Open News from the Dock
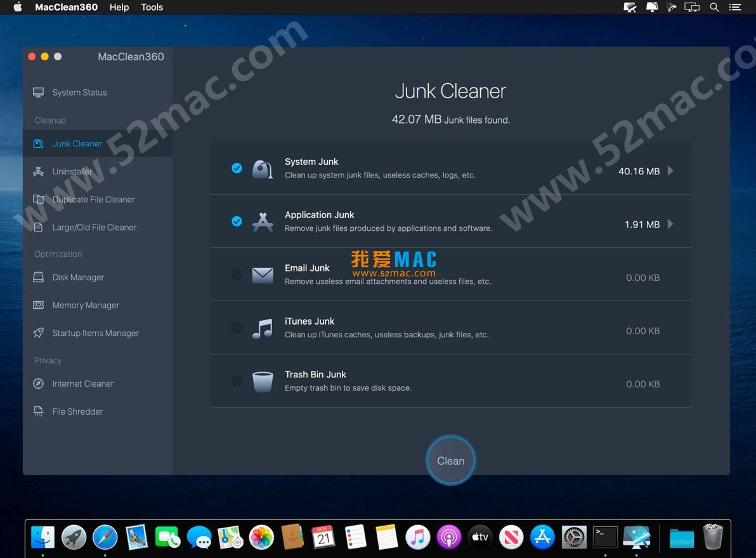Image resolution: width=756 pixels, height=558 pixels. tap(511, 537)
